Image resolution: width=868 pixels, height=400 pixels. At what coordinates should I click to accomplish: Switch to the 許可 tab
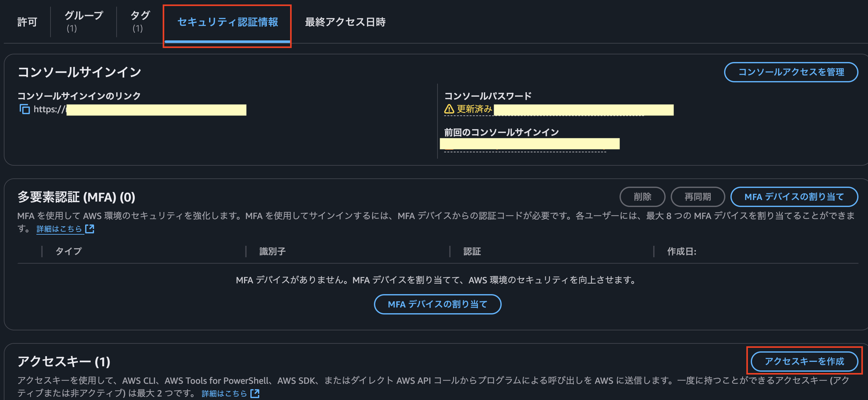27,22
